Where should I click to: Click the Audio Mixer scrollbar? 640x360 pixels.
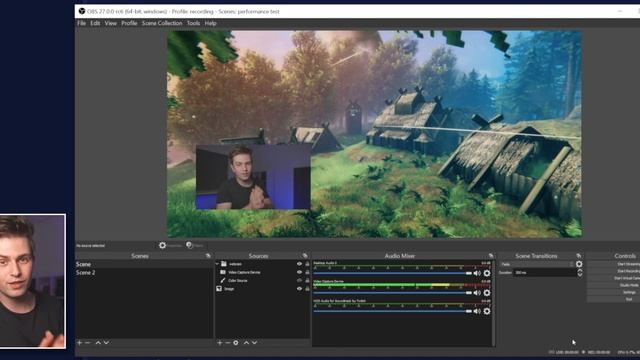pos(494,303)
